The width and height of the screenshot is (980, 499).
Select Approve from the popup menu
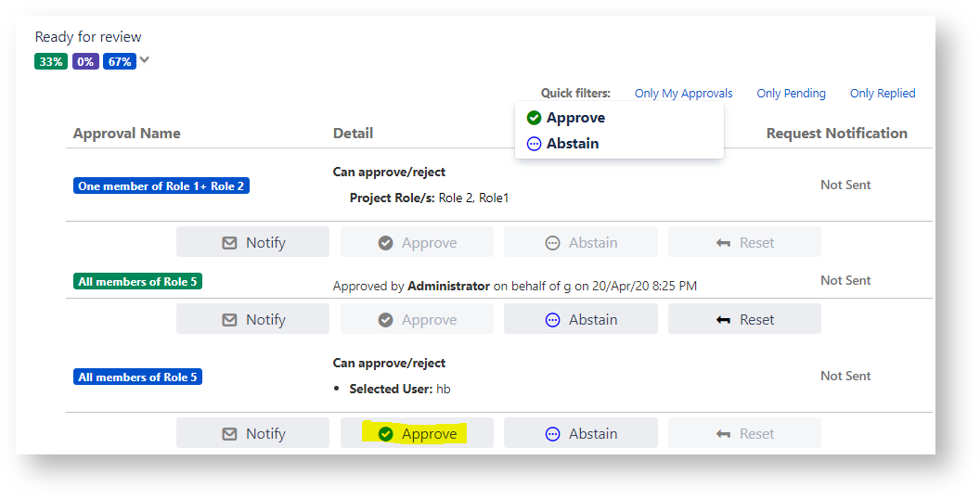575,118
